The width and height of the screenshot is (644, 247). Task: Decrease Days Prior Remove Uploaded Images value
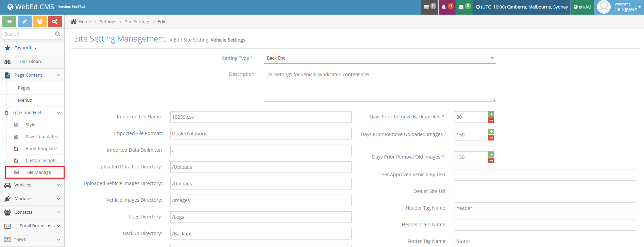[491, 138]
